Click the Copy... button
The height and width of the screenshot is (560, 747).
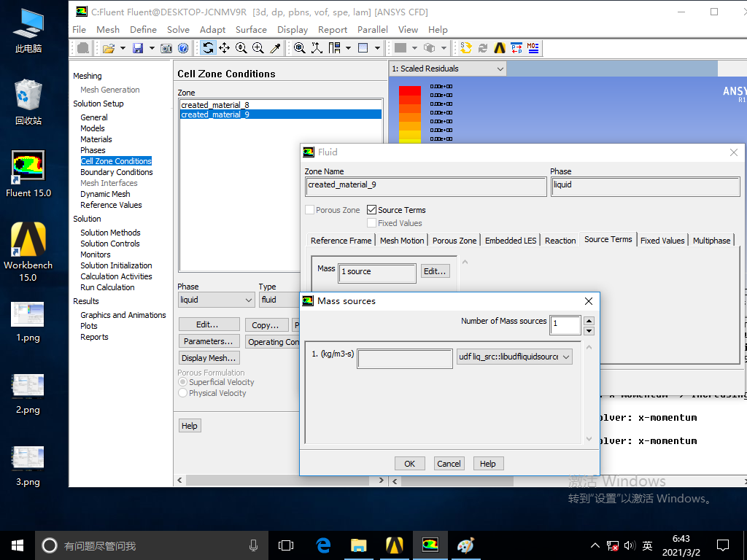(x=266, y=324)
